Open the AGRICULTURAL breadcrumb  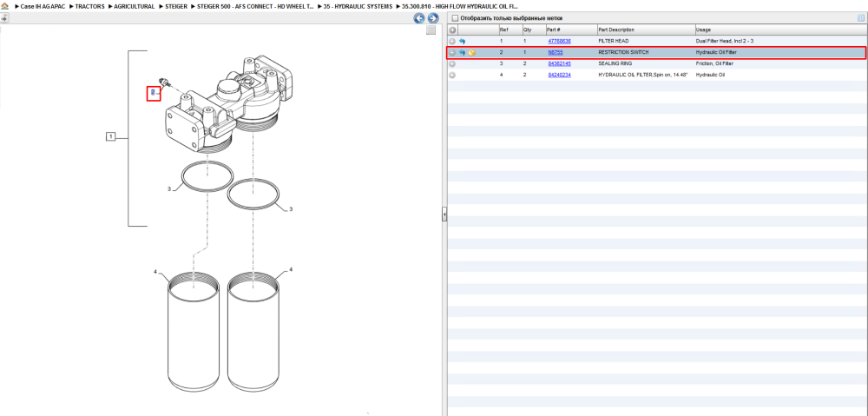click(134, 7)
